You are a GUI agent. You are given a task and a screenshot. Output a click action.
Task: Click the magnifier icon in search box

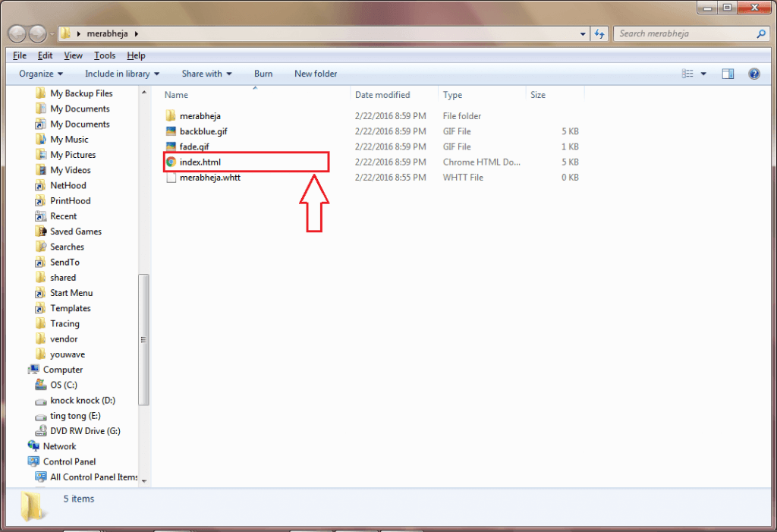(761, 33)
